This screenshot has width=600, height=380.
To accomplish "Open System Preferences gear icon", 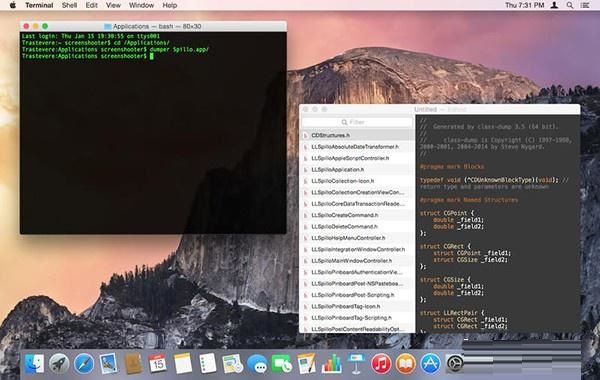I will [x=455, y=363].
